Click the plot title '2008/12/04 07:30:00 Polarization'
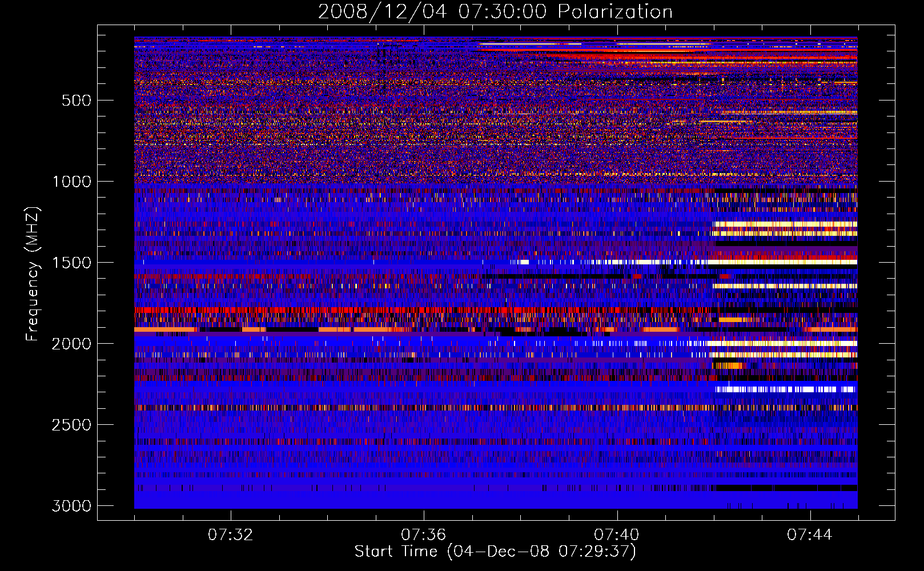Image resolution: width=924 pixels, height=571 pixels. click(495, 12)
